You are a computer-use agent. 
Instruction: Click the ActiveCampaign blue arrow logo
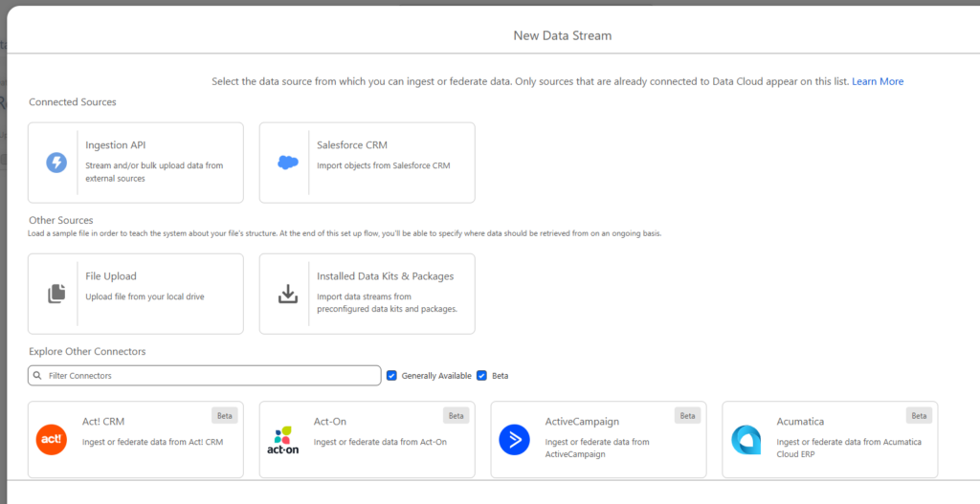[514, 440]
